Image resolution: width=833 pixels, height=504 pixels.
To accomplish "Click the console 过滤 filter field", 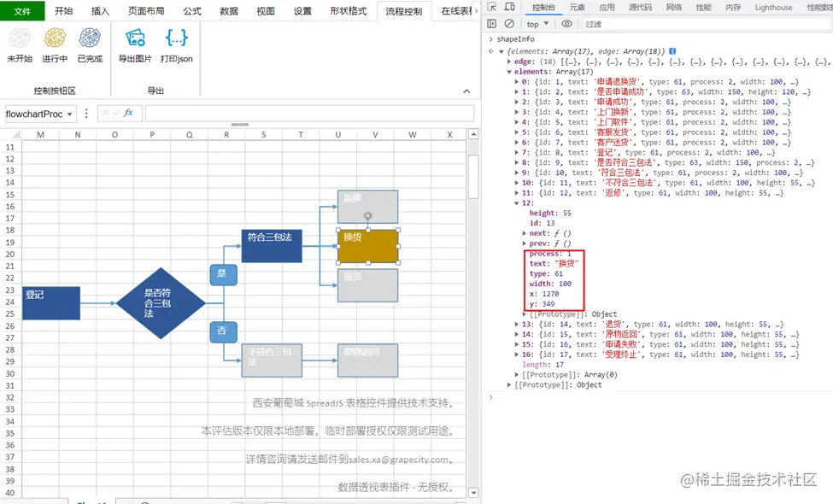I will point(706,24).
